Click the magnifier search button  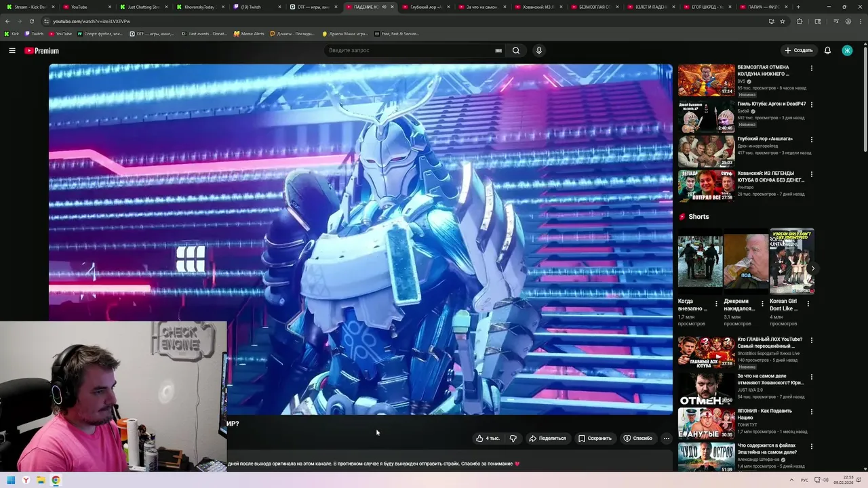point(516,51)
